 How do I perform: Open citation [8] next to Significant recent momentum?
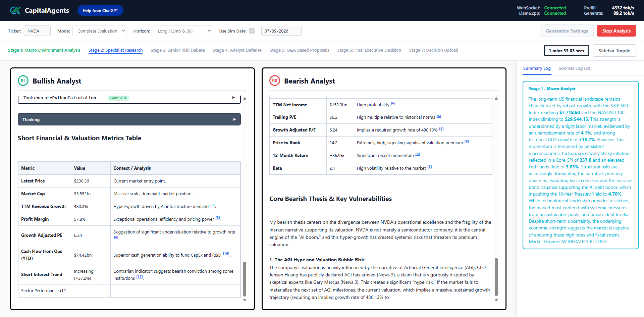pyautogui.click(x=418, y=154)
